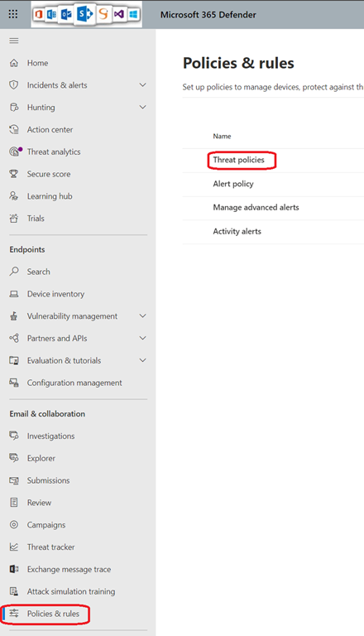Open Trials menu item
Viewport: 364px width, 636px height.
coord(36,219)
